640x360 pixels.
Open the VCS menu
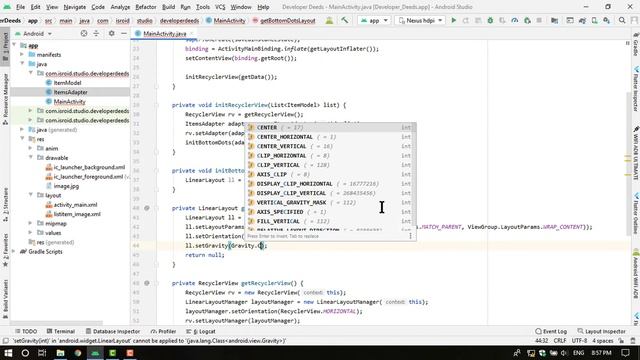(220, 7)
